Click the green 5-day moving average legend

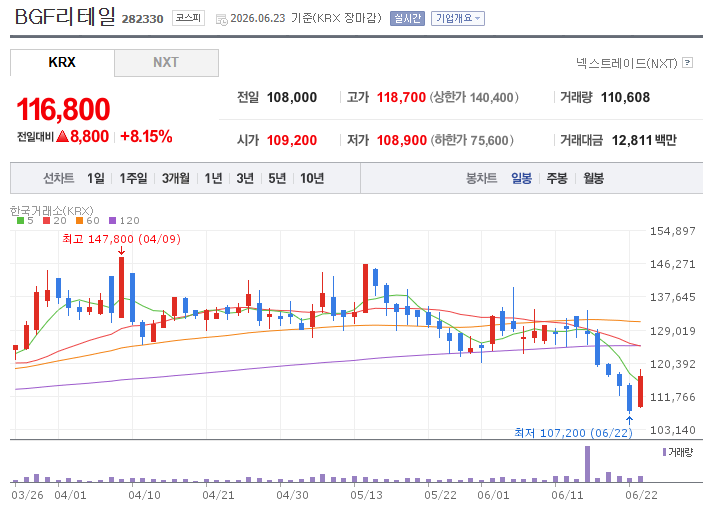[x=25, y=221]
